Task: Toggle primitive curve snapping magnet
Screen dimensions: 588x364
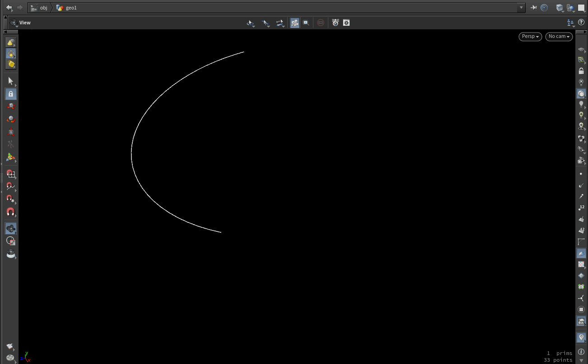Action: (11, 187)
